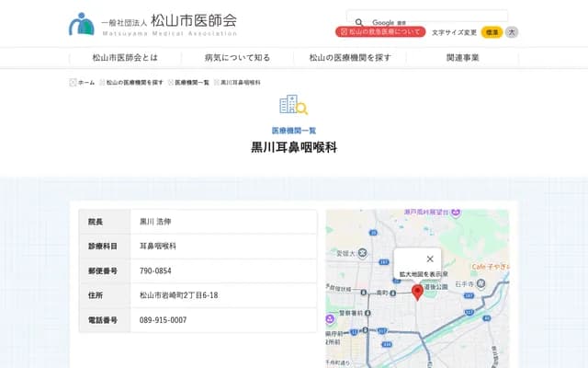Screen dimensions: 588x368
Task: Click 拡大地図を表示 link on map
Action: point(423,274)
